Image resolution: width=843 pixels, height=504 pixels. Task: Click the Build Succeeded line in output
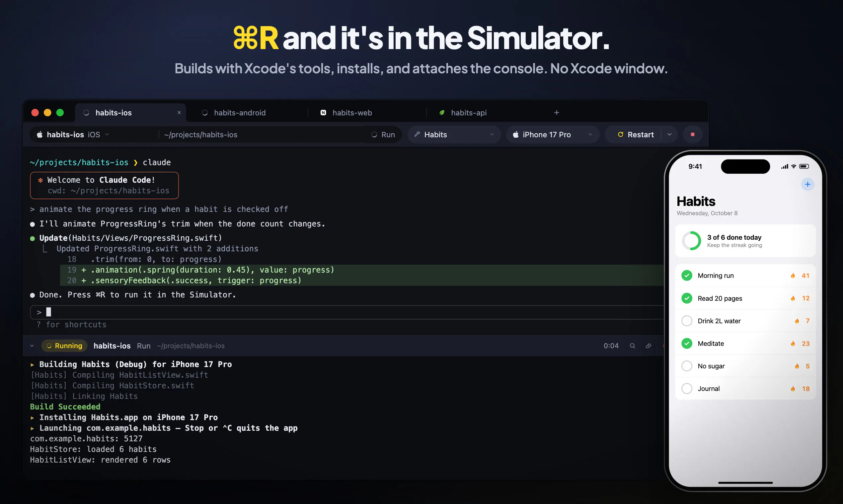[x=65, y=407]
